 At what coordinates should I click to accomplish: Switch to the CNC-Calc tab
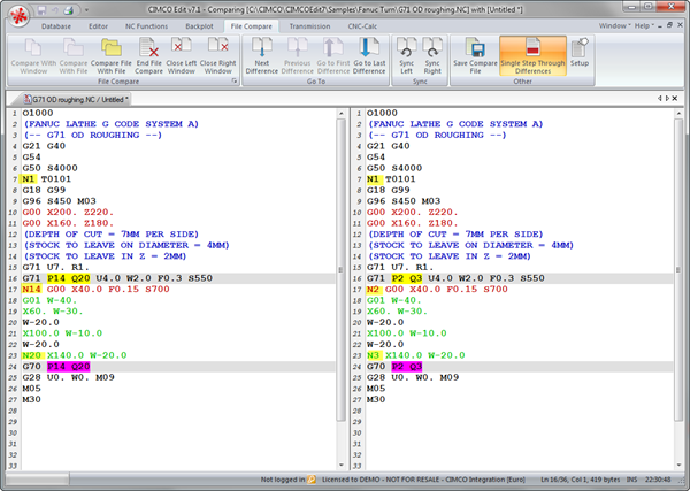click(x=362, y=26)
